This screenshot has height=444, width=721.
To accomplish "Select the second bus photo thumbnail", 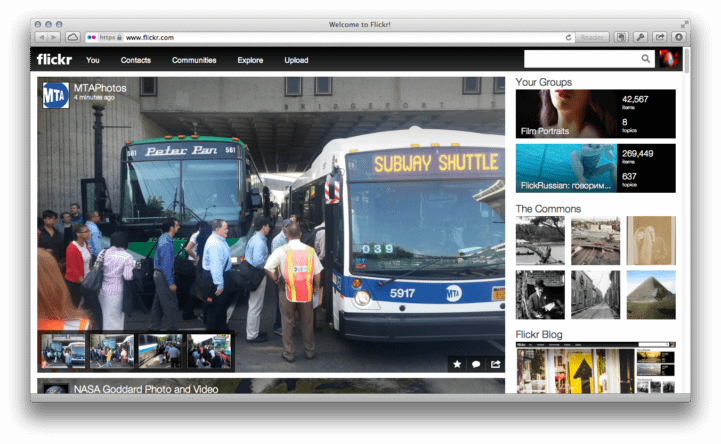I will [x=112, y=351].
